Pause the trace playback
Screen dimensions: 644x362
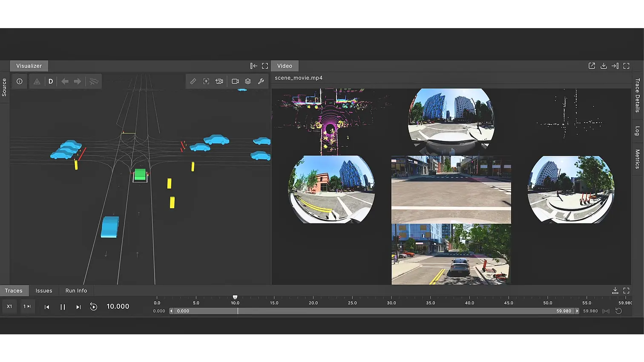coord(63,307)
